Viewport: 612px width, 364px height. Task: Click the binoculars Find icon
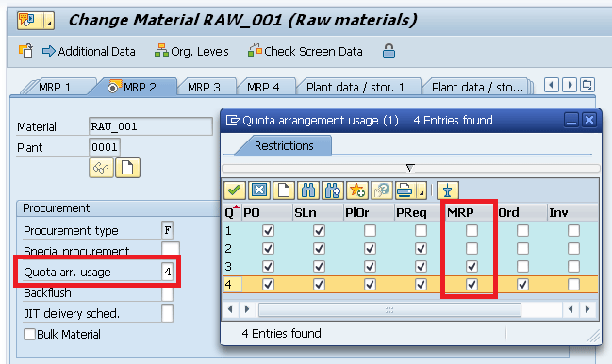point(308,190)
